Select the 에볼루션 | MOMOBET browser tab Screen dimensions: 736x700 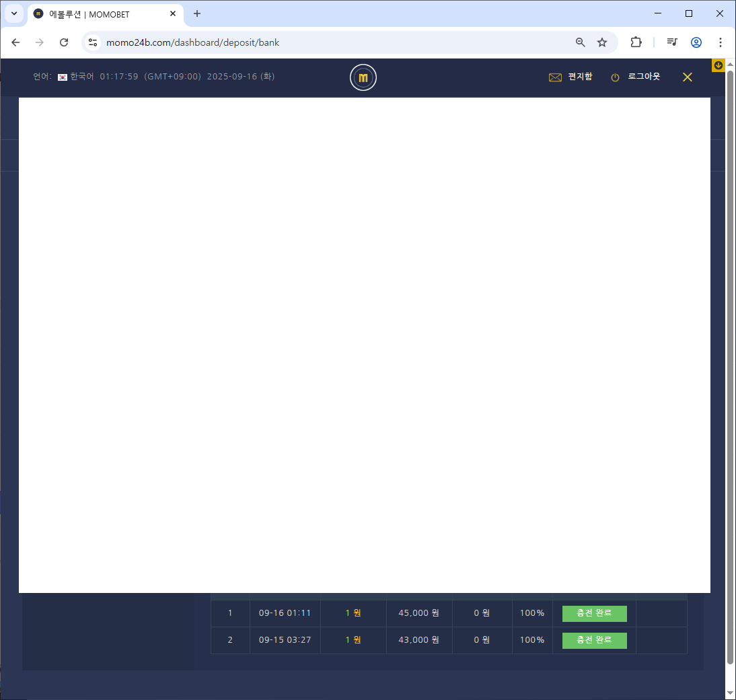[x=101, y=13]
